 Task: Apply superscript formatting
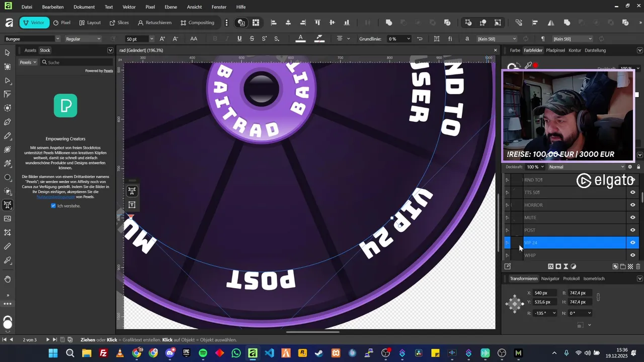264,39
